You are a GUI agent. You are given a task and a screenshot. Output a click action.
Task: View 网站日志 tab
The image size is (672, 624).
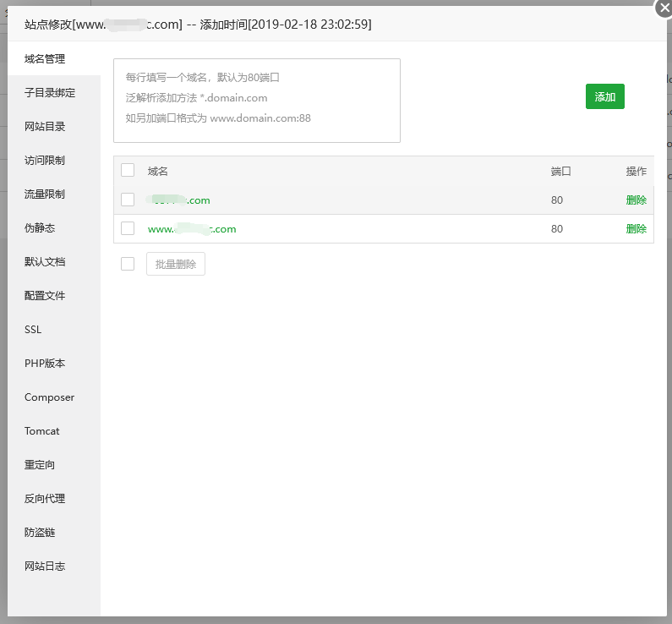(x=45, y=567)
